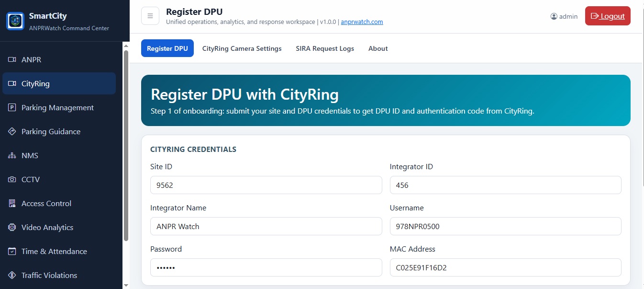Open the SIRA Request Logs tab
Viewport: 644px width, 289px height.
coord(325,48)
